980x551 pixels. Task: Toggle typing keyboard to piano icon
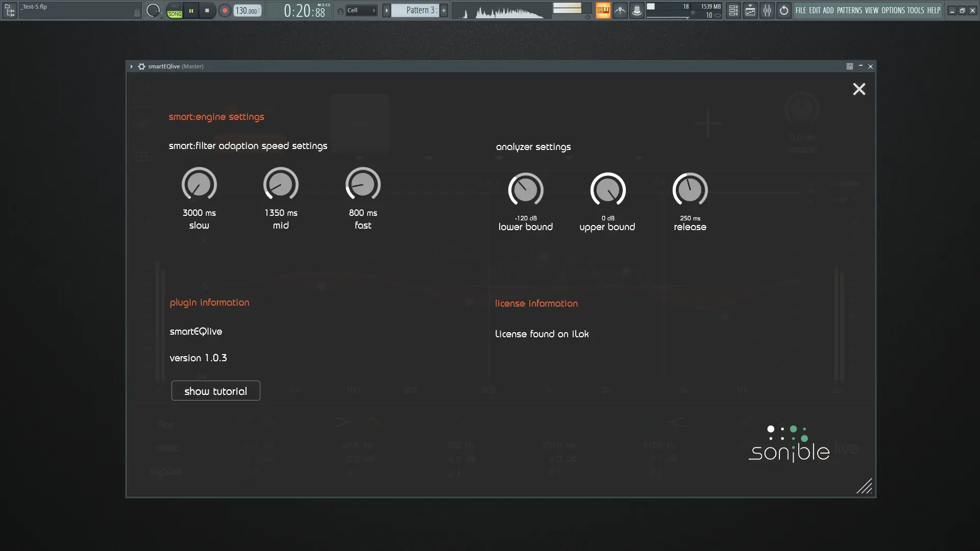tap(603, 10)
